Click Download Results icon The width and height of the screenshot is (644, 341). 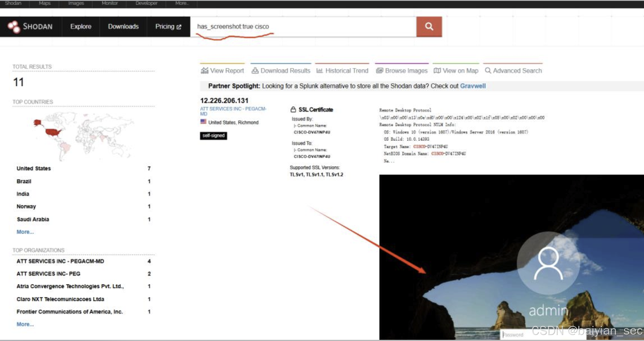tap(255, 70)
